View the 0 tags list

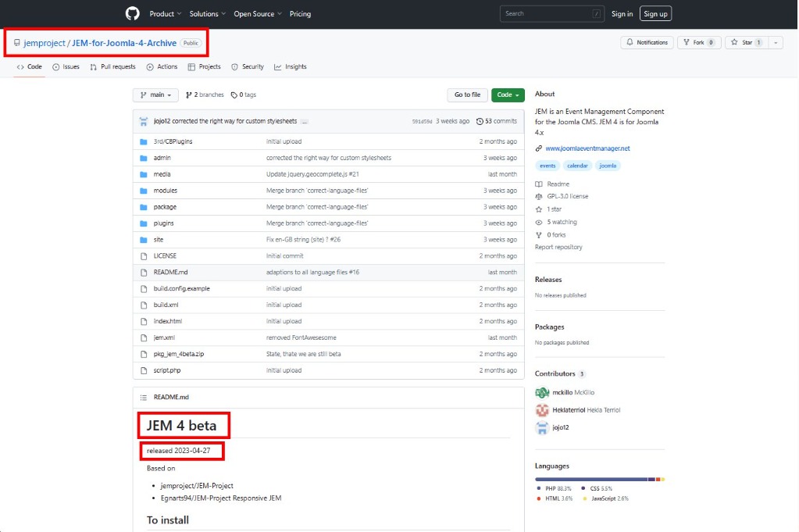244,95
